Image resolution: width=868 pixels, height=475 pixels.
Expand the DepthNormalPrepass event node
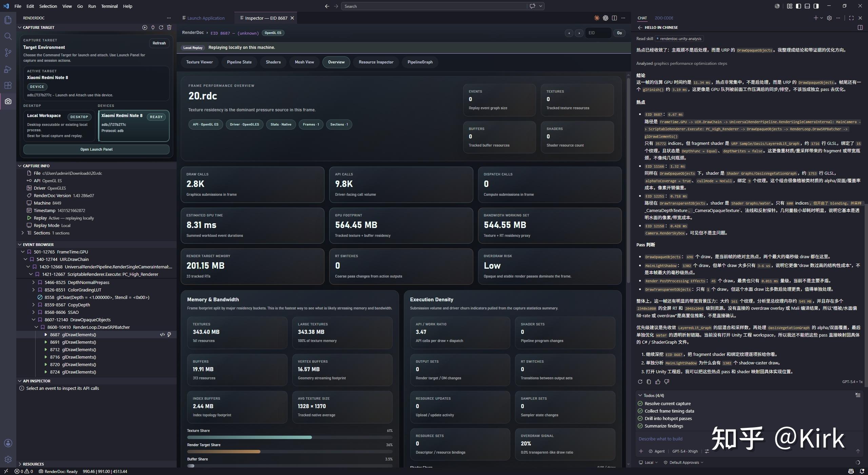tap(33, 282)
